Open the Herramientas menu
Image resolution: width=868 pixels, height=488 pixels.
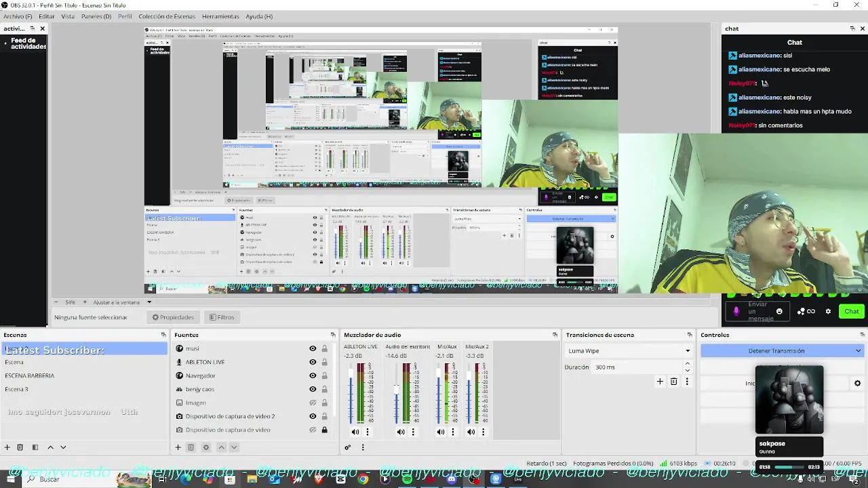pos(220,16)
